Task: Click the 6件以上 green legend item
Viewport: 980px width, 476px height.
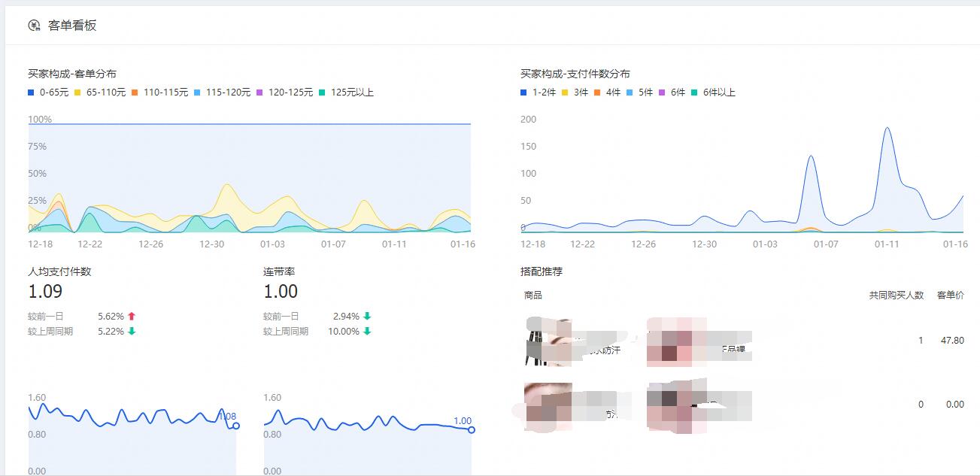Action: click(x=713, y=92)
